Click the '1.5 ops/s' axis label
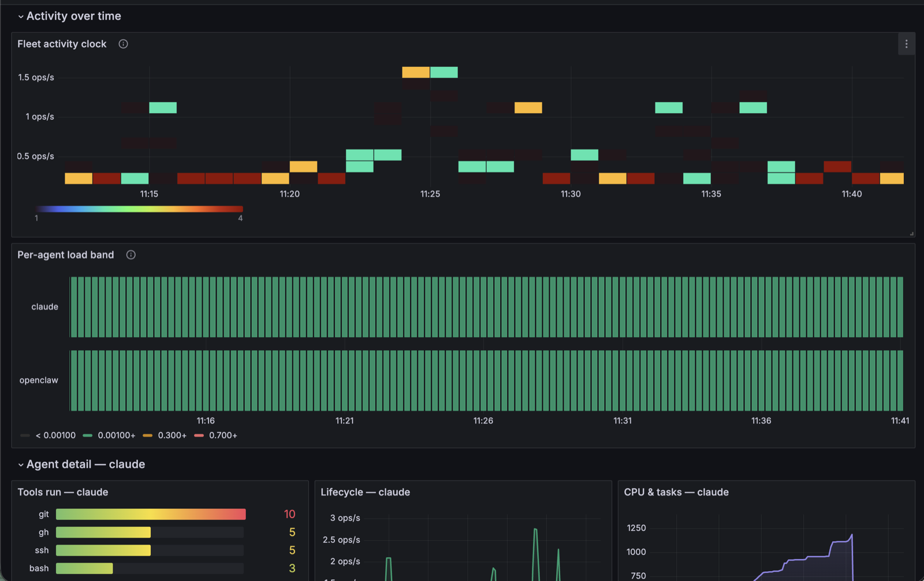 [x=36, y=77]
